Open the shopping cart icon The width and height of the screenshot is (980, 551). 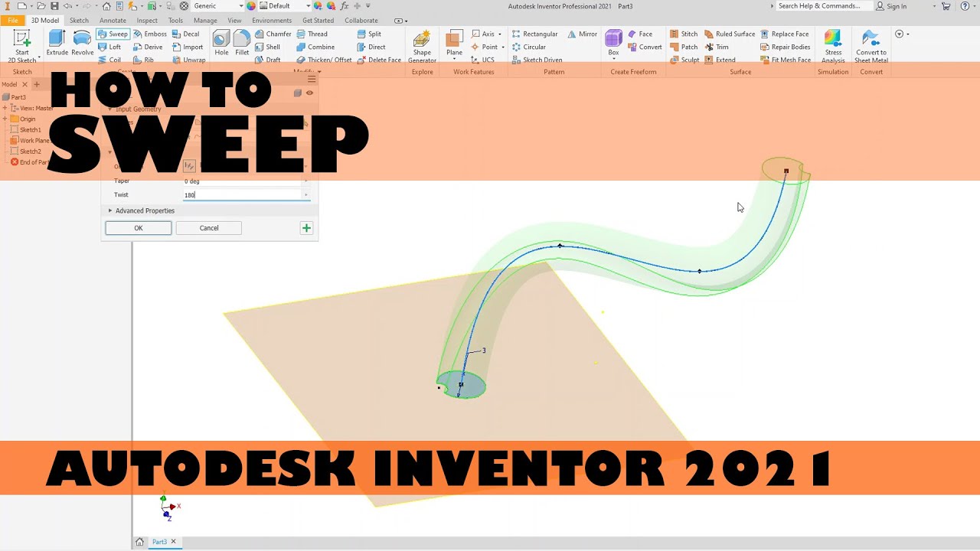pos(946,6)
